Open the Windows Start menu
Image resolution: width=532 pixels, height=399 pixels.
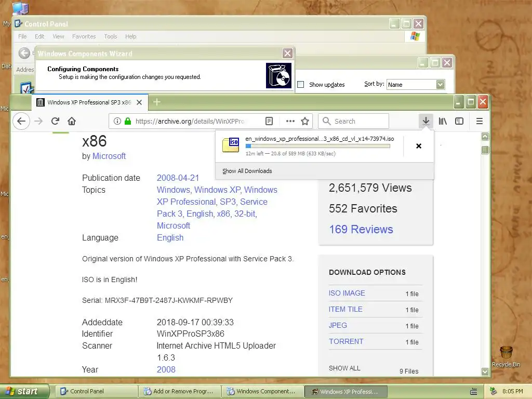[24, 391]
